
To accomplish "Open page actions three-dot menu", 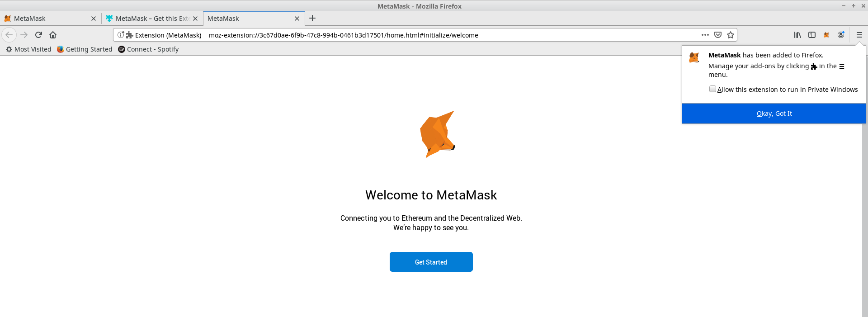I will click(x=705, y=35).
